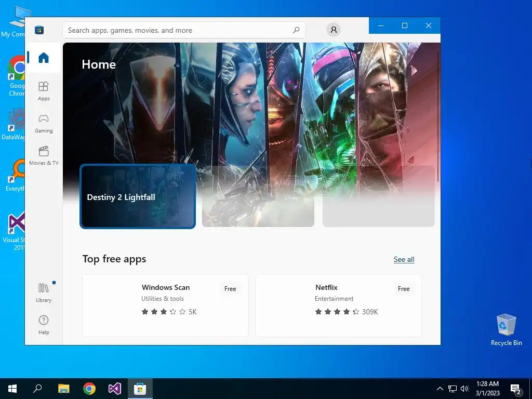Open the Home section in Store sidebar
Screen dimensions: 532x399
click(44, 58)
